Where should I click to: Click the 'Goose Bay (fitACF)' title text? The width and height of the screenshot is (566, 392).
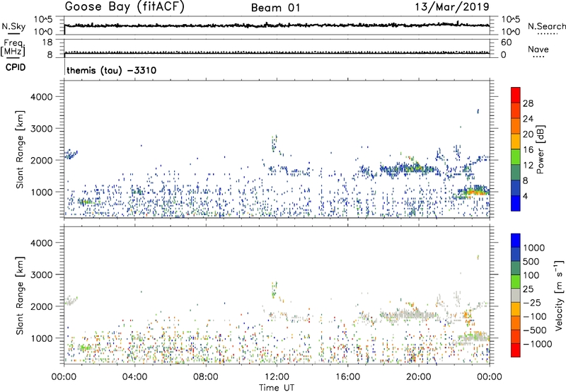125,7
